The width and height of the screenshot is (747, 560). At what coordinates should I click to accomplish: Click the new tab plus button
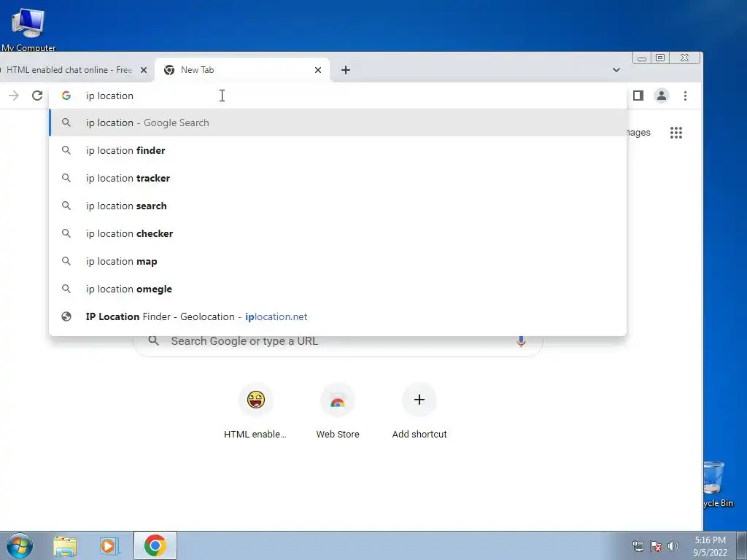(x=346, y=70)
